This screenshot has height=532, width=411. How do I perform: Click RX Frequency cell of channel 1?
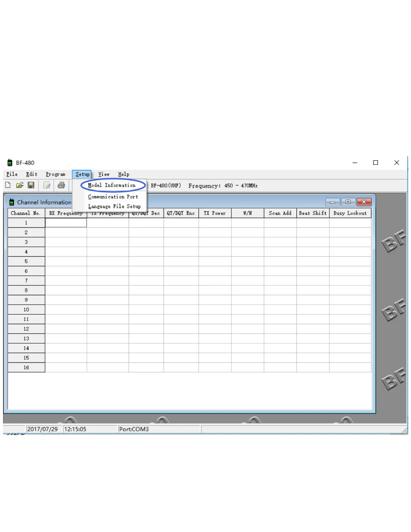click(66, 223)
